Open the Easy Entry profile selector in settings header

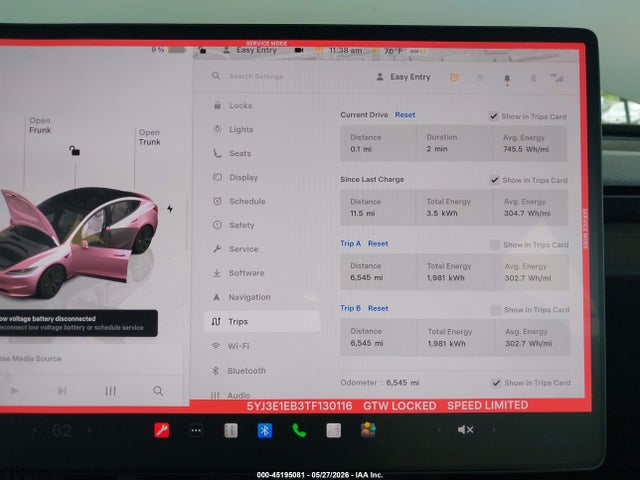pyautogui.click(x=403, y=77)
